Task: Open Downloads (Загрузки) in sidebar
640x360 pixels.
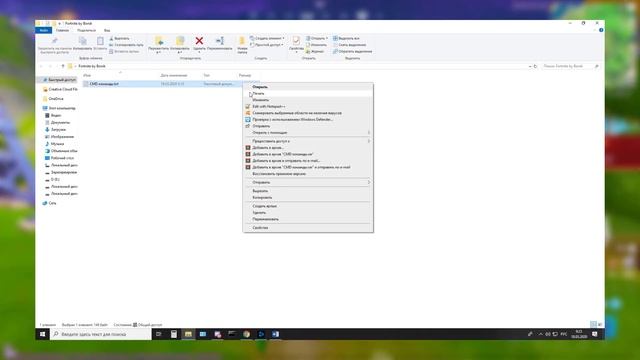Action: 55,129
